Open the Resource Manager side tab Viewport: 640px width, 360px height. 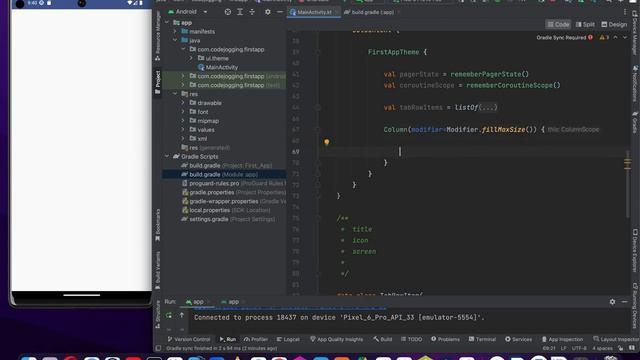tap(158, 36)
